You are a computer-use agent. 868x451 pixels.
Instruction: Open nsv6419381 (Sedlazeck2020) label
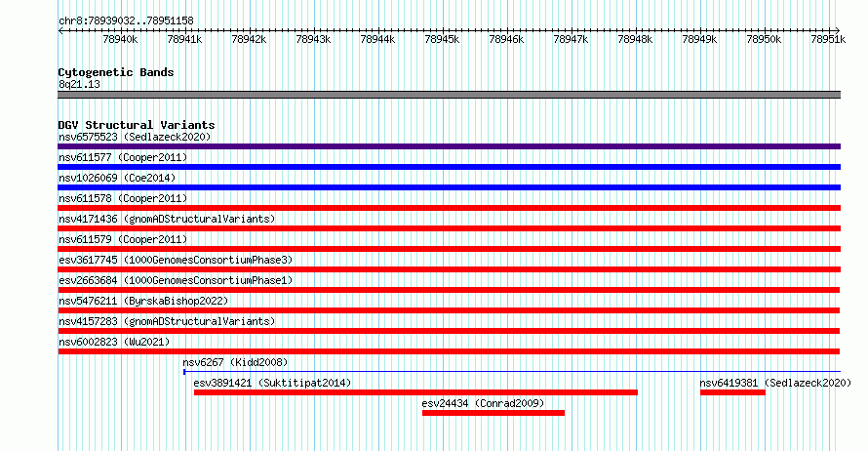(775, 383)
